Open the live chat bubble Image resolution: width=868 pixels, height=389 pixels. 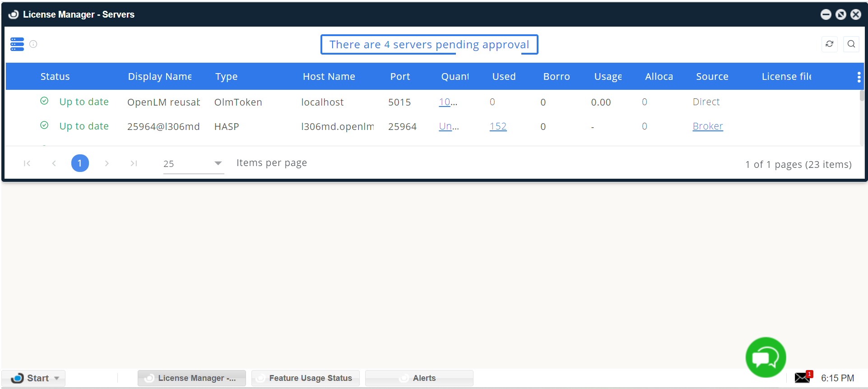(766, 357)
